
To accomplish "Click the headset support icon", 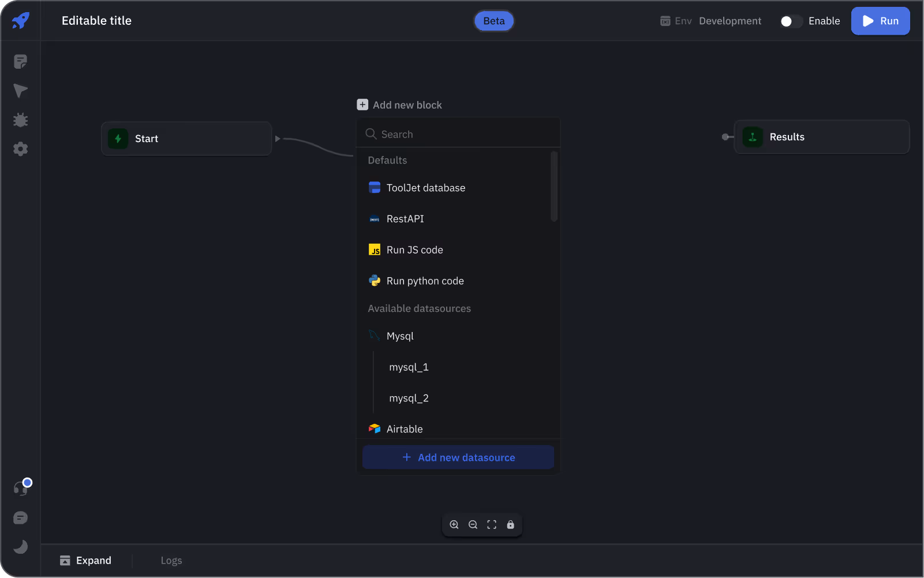I will [x=20, y=488].
